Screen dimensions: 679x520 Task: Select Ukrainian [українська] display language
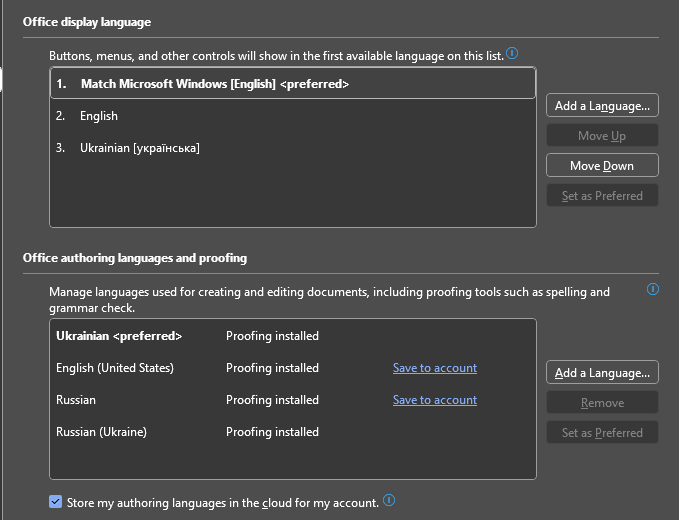[140, 148]
